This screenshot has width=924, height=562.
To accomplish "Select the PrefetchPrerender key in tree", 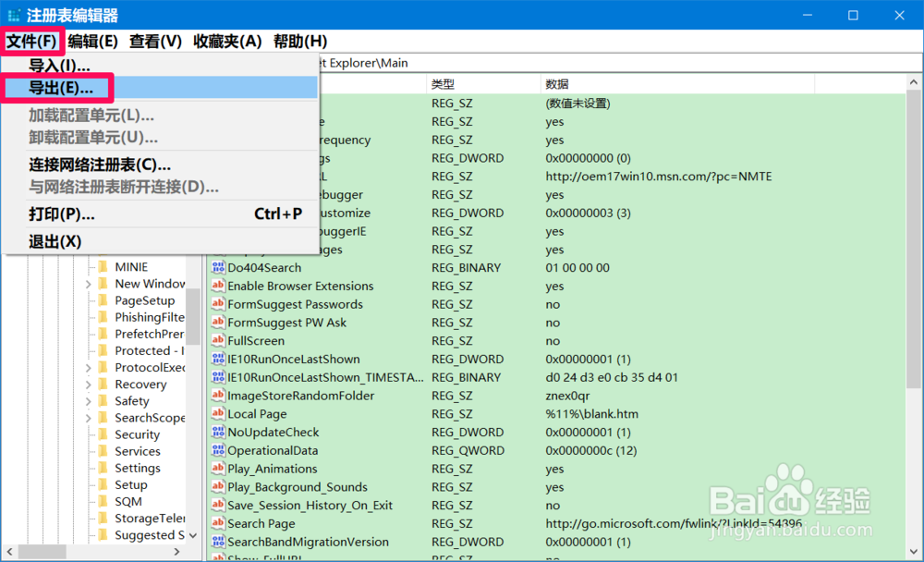I will point(149,334).
